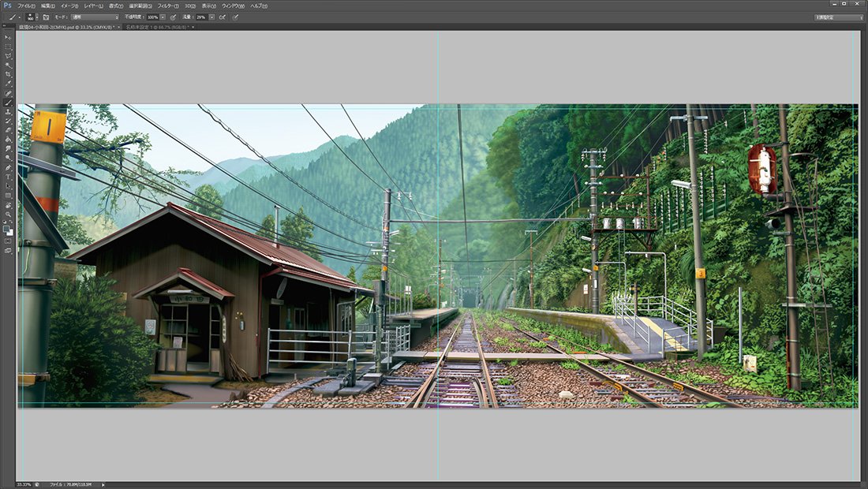Click the file size status text
868x489 pixels.
coord(70,484)
